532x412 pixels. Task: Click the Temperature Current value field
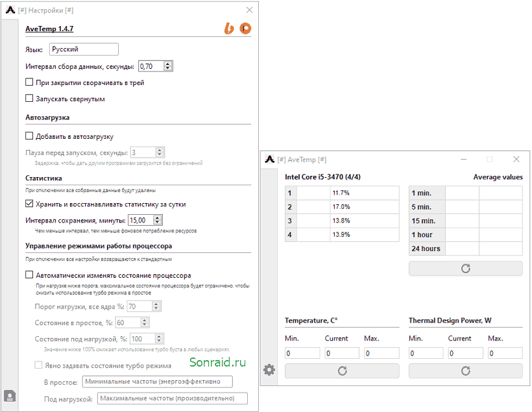click(342, 353)
